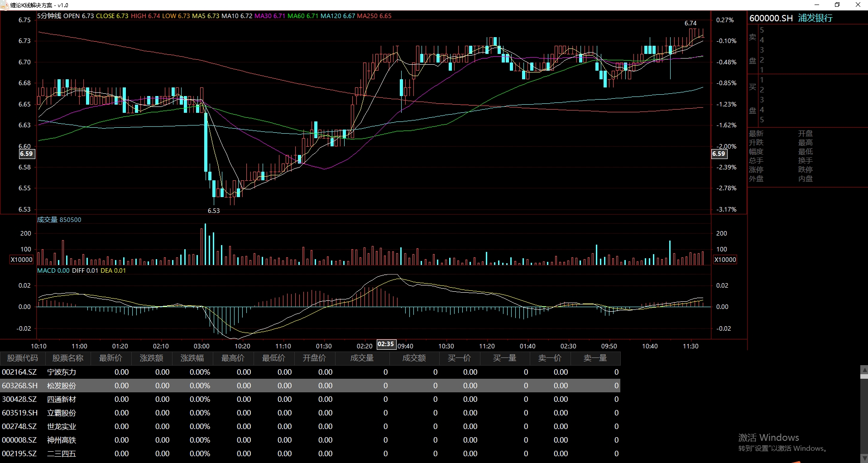Screen dimensions: 868x463
Task: Click the 6.74 high price marker
Action: point(691,23)
